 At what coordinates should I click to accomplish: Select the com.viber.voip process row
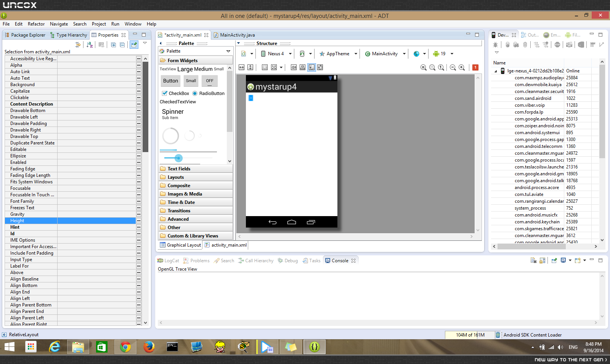click(545, 105)
